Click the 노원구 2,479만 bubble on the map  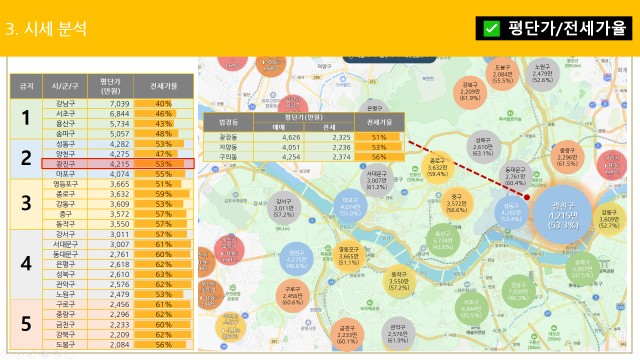[542, 74]
